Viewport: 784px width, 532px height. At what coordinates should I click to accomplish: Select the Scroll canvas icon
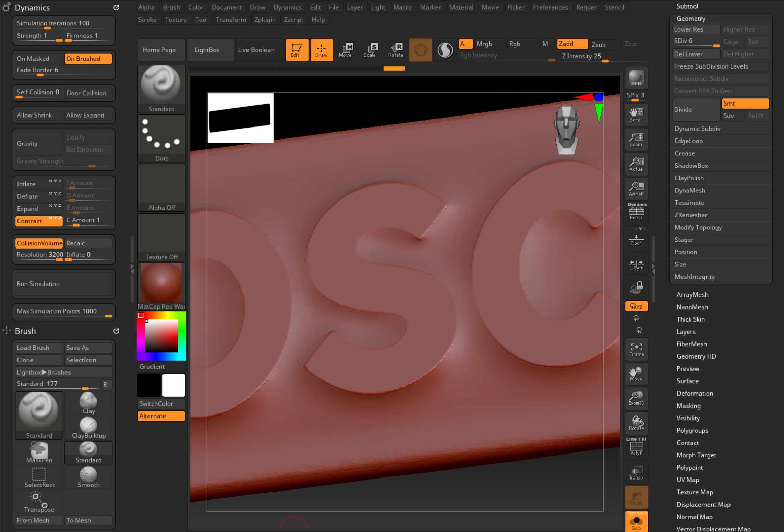point(636,114)
